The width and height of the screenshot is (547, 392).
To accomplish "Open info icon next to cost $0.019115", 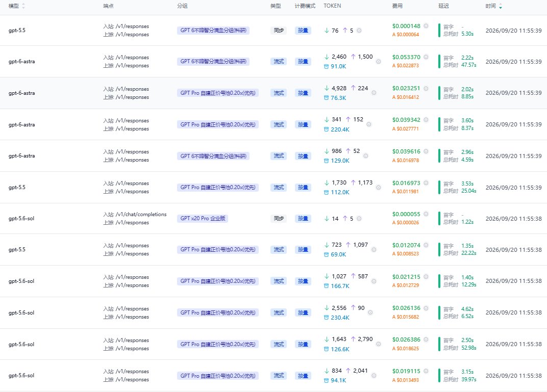I will 426,371.
